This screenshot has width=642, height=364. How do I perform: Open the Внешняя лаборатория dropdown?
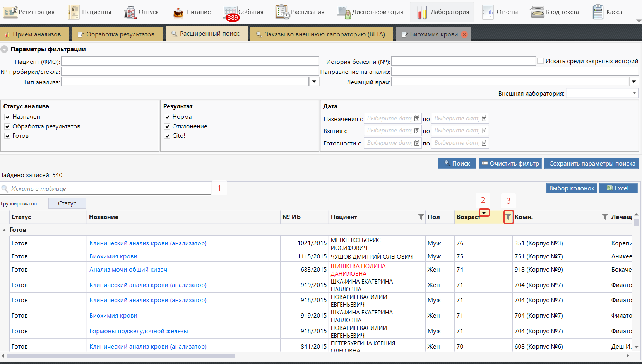634,93
